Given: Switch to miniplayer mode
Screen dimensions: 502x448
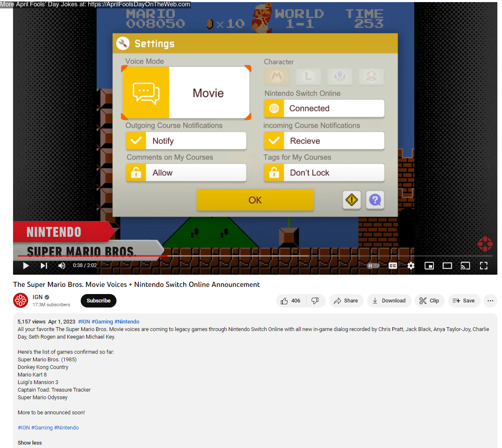Looking at the screenshot, I should [x=429, y=265].
